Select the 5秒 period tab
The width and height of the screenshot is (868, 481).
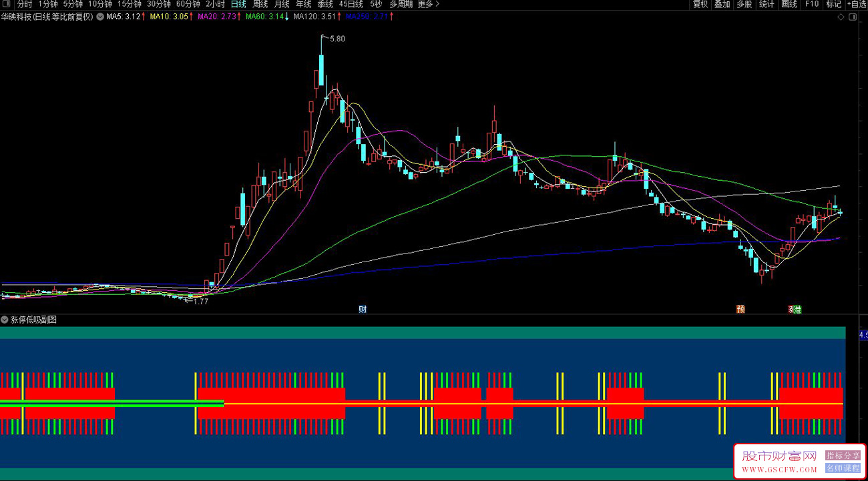point(376,4)
